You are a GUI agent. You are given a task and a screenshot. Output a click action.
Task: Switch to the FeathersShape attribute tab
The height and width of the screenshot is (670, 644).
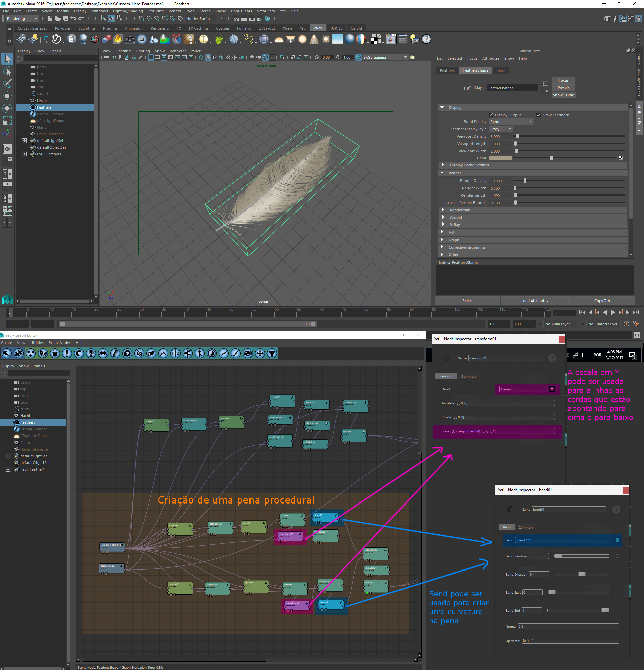point(475,70)
